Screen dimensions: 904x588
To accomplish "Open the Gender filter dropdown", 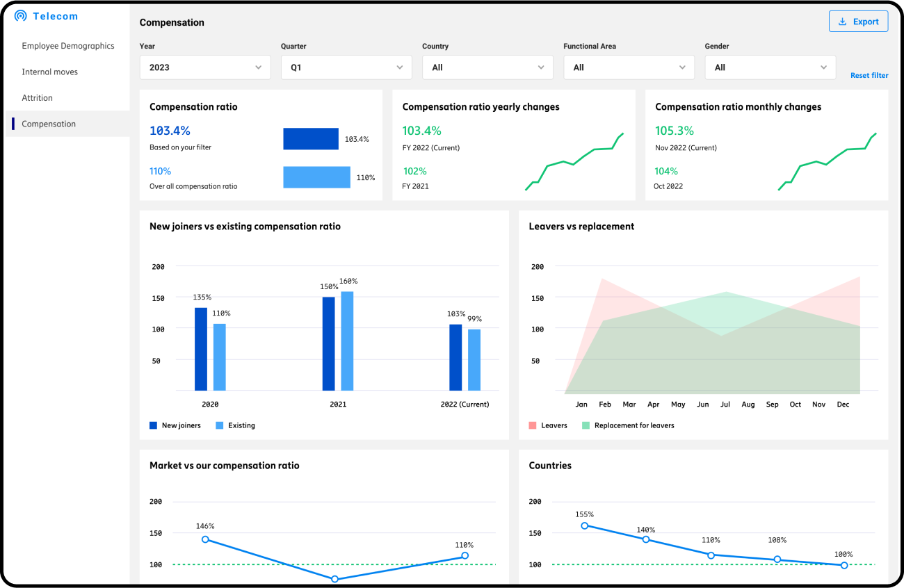I will (x=770, y=67).
